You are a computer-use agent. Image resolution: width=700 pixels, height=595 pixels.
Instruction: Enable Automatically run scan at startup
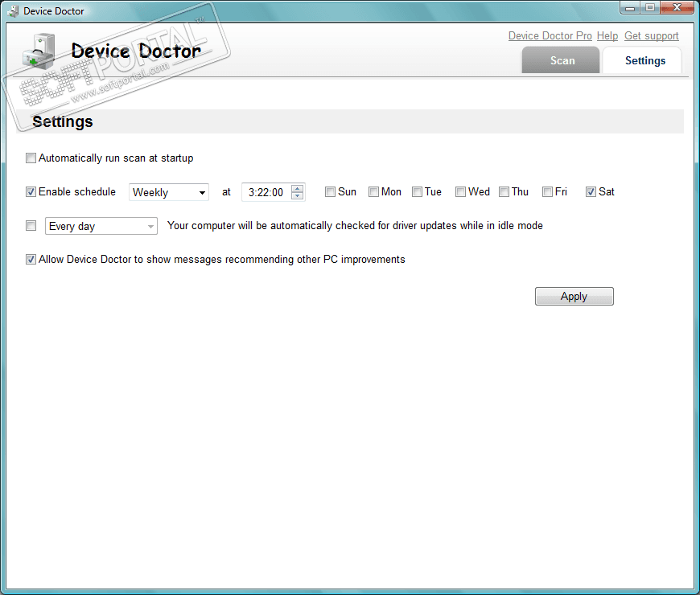31,158
